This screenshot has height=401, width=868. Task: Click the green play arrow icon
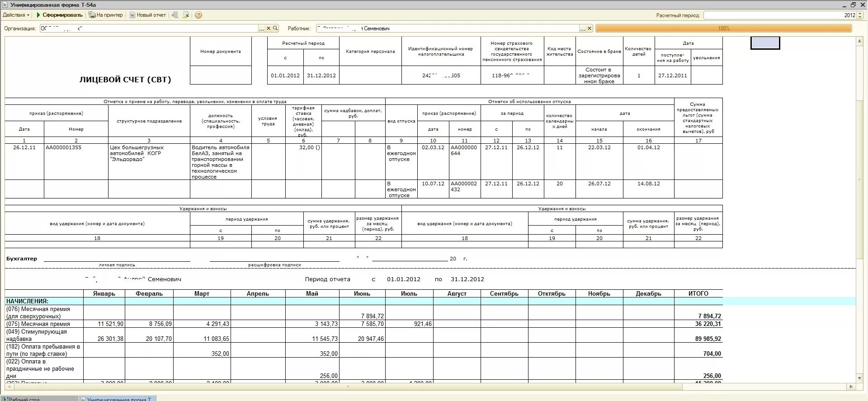click(x=38, y=15)
